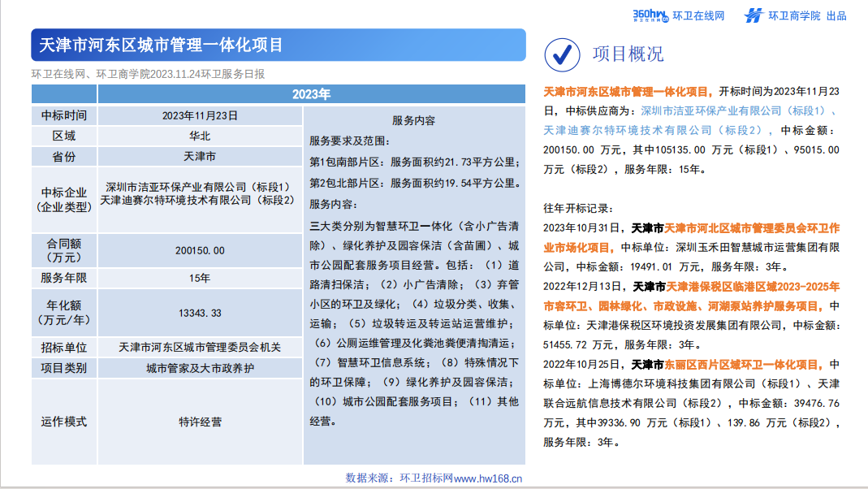This screenshot has width=868, height=489.
Task: Click the 招标单位 label cell
Action: tap(64, 347)
